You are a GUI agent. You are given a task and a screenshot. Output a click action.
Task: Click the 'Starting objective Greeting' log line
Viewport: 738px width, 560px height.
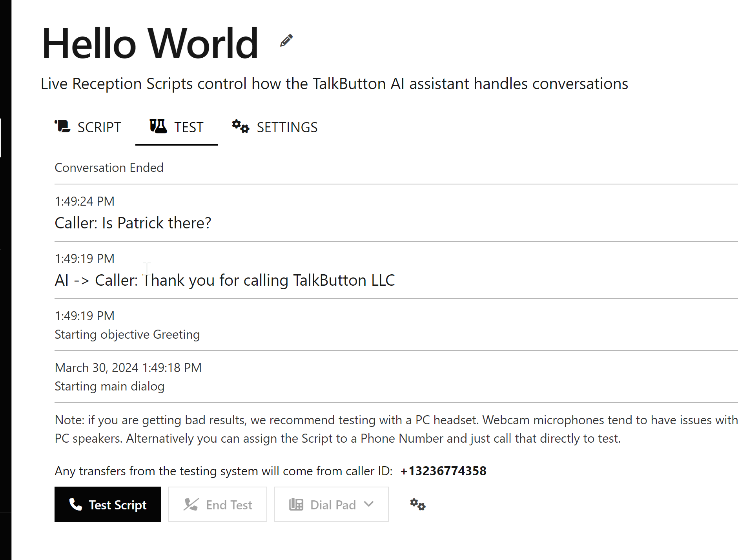point(127,334)
